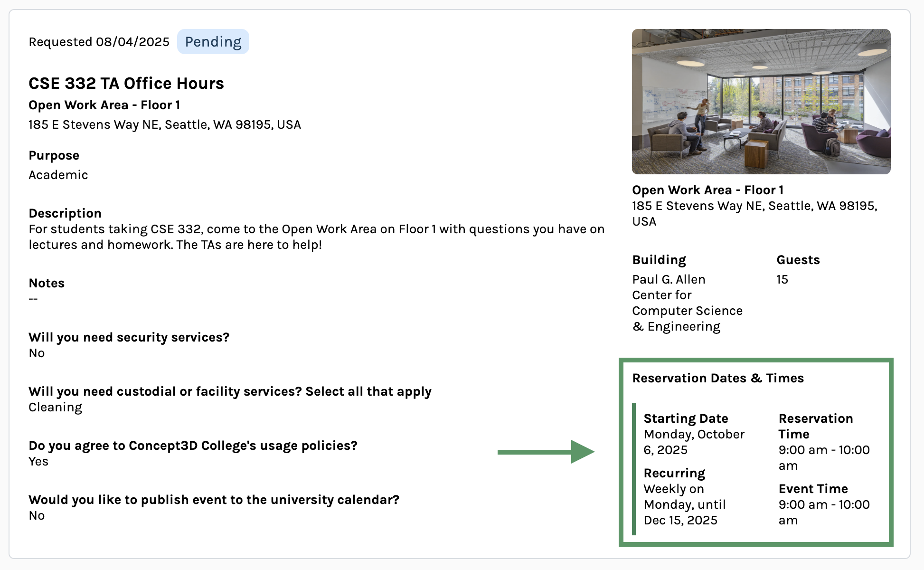The width and height of the screenshot is (924, 570).
Task: Click the publish to university calendar question
Action: 214,500
